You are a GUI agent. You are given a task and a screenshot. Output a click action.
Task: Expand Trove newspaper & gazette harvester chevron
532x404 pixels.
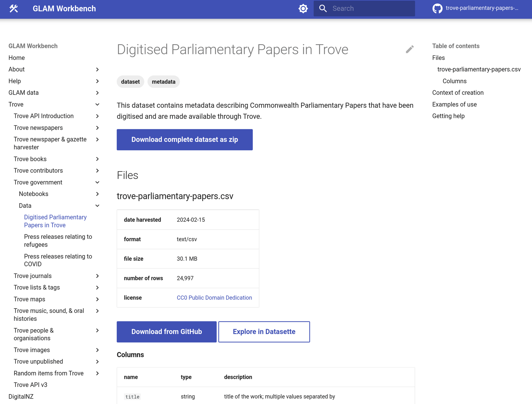coord(97,139)
